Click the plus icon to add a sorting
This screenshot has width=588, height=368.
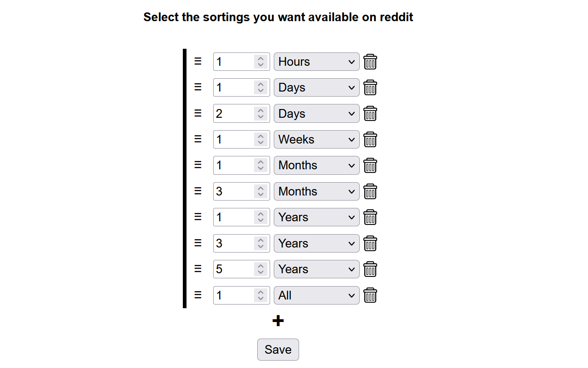[278, 321]
